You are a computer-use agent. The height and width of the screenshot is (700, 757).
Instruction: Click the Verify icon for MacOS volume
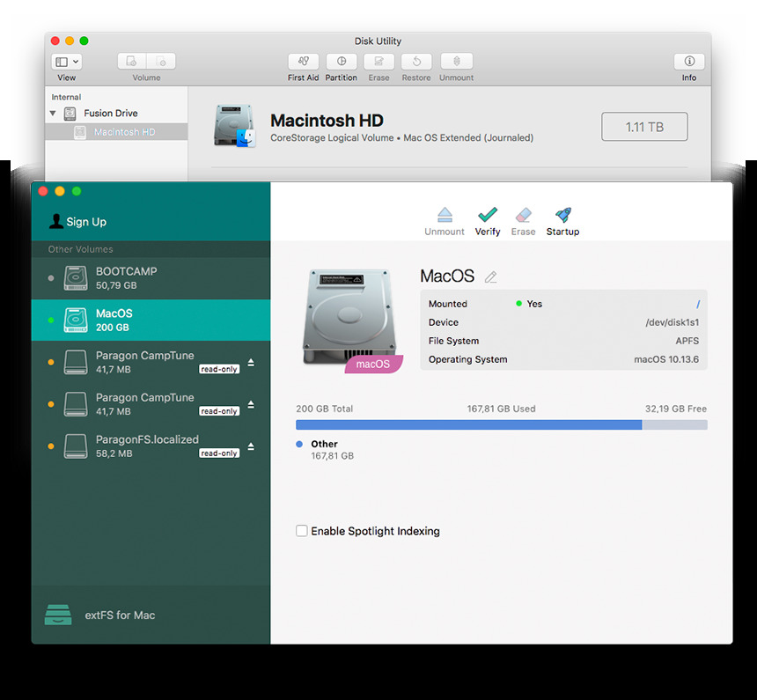pyautogui.click(x=488, y=217)
